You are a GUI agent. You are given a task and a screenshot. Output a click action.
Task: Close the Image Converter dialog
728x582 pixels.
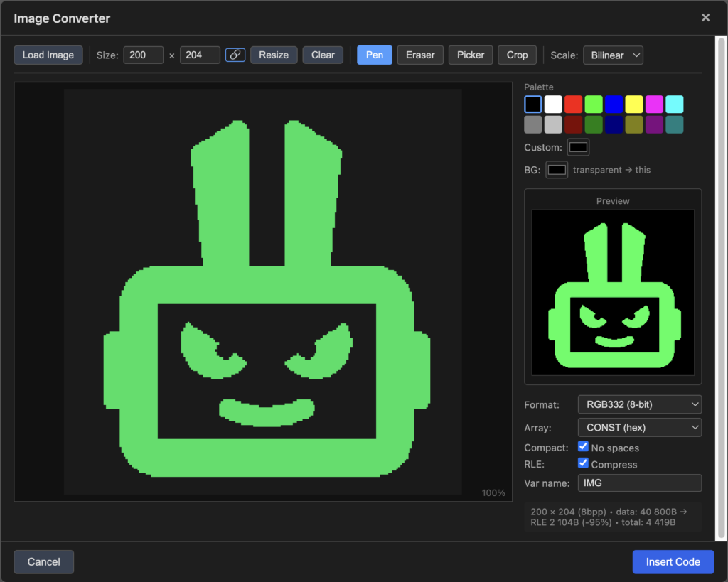[705, 18]
